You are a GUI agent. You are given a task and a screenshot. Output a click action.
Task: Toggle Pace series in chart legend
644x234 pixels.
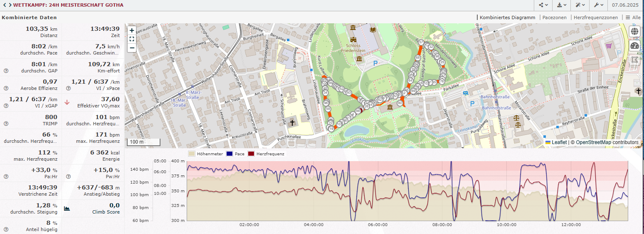(235, 154)
